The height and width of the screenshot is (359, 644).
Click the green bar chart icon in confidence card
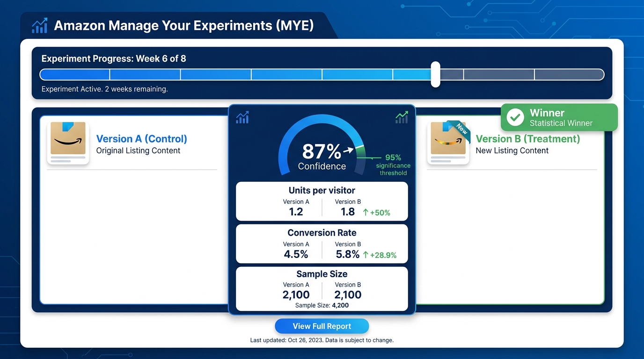[402, 117]
